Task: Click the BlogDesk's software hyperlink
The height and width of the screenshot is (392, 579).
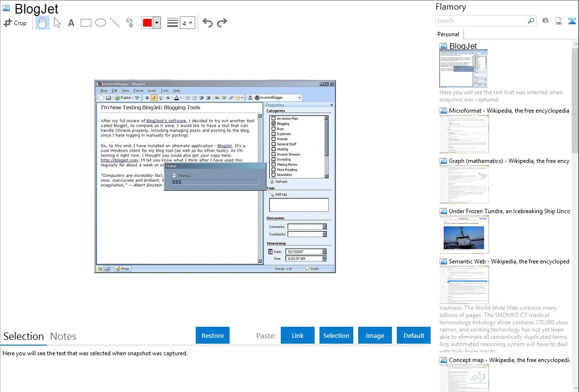Action: (x=166, y=121)
